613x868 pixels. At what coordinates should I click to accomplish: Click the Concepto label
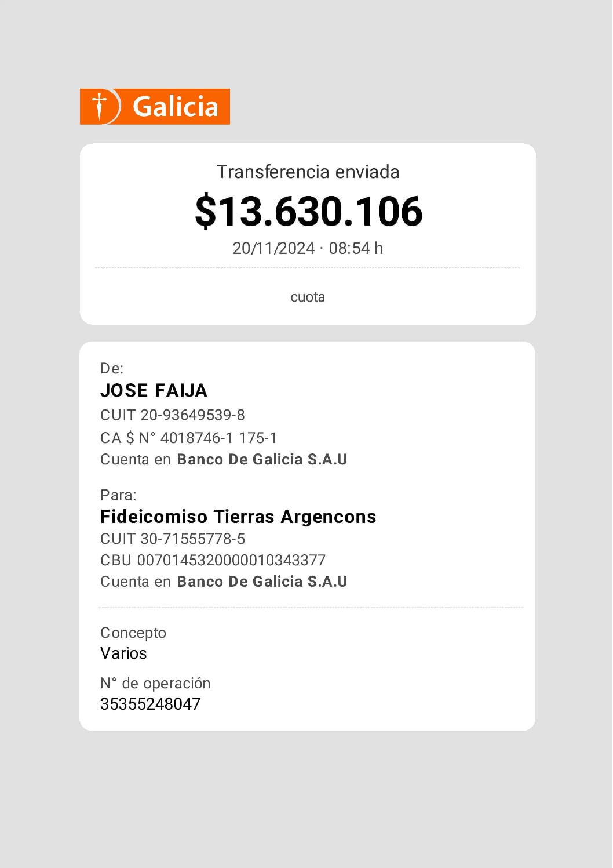133,633
